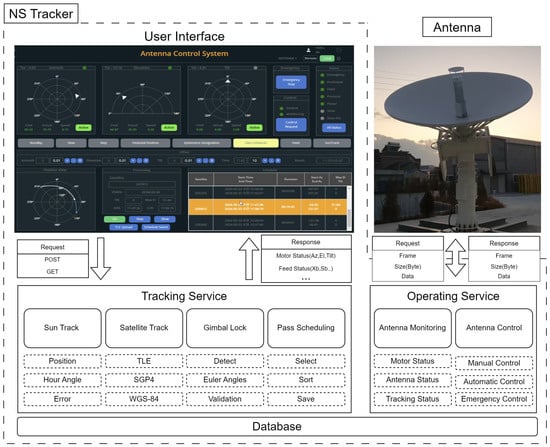Toggle the green switch in the header
This screenshot has height=447, width=550.
(327, 59)
